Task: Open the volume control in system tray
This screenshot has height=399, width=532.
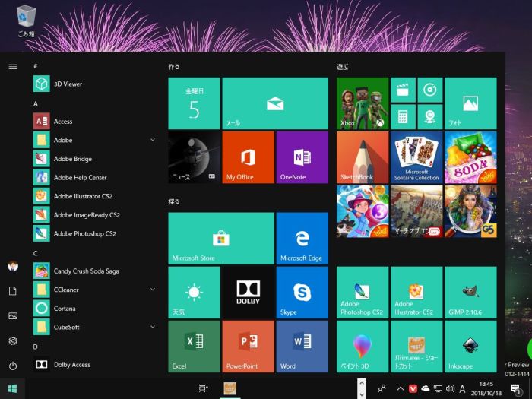Action: click(450, 388)
